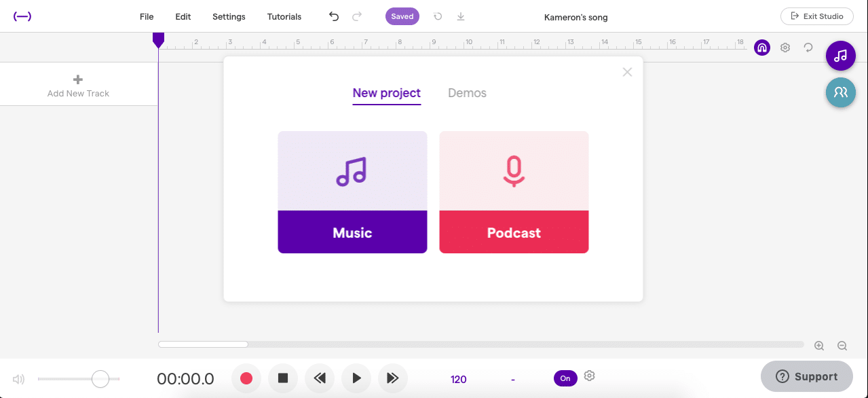Switch to the Demos tab

tap(467, 93)
